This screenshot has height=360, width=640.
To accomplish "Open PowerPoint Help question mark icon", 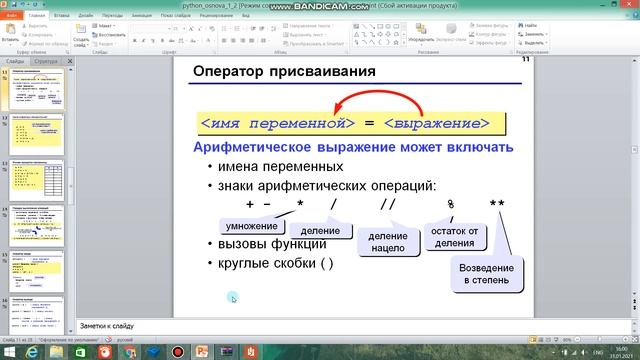I will coord(636,15).
